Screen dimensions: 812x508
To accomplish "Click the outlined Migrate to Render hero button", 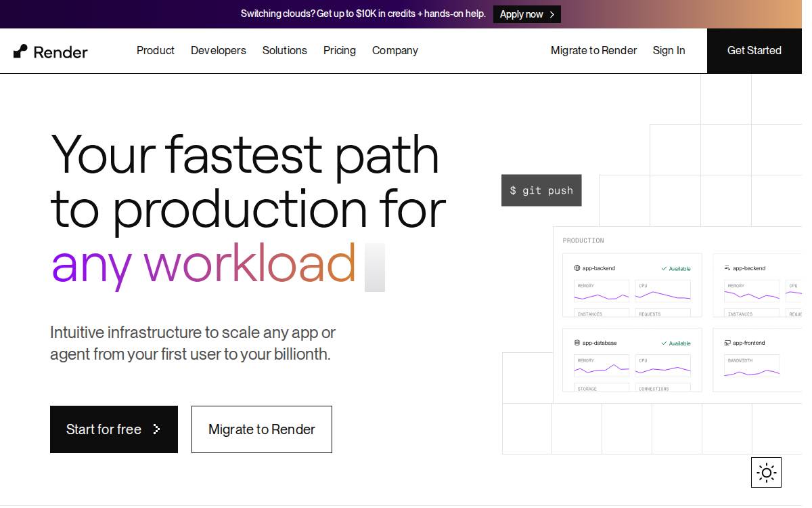I will tap(262, 429).
